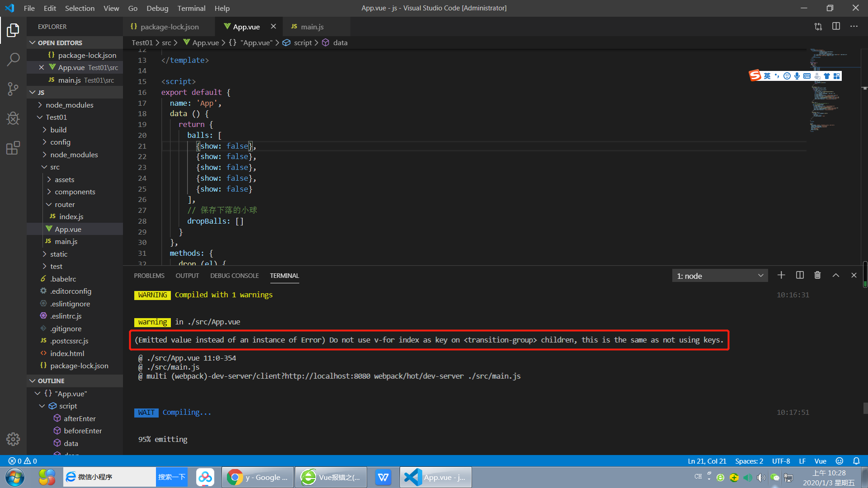Click the Manage gear icon
The image size is (868, 488).
point(13,439)
